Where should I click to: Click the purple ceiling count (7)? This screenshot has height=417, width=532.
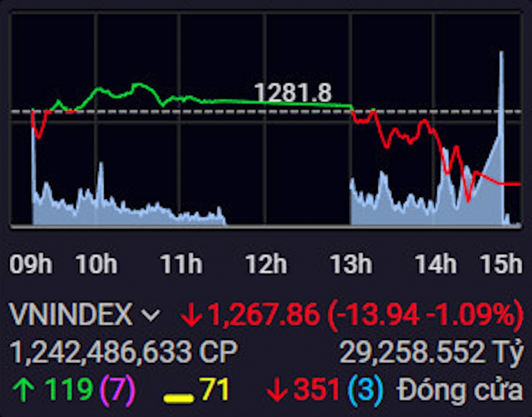(x=119, y=390)
